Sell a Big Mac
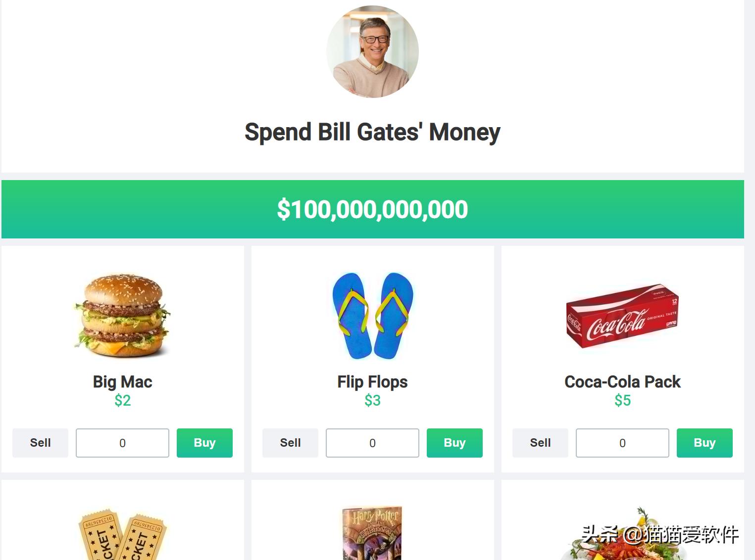Image resolution: width=755 pixels, height=560 pixels. [40, 443]
